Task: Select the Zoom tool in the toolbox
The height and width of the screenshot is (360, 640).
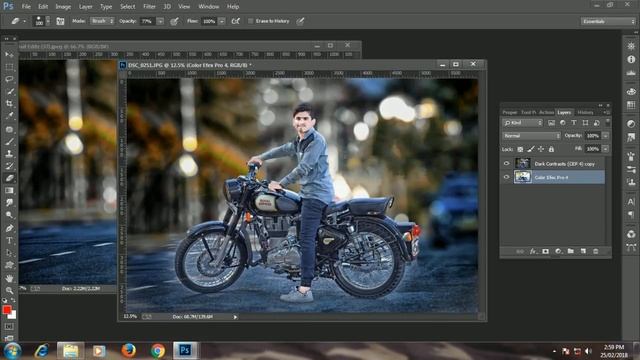Action: point(9,291)
